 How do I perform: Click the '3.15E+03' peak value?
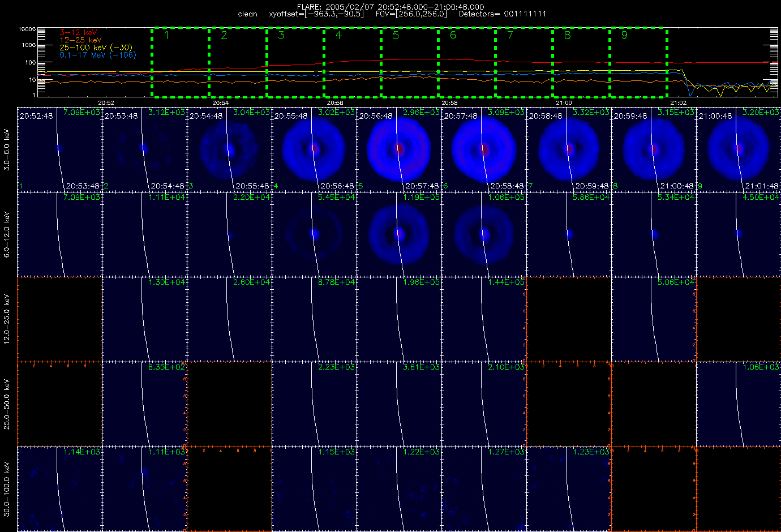coord(676,112)
